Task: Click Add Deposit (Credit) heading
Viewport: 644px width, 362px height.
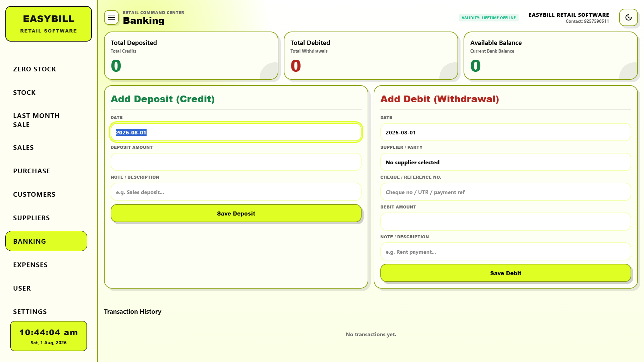Action: pos(163,99)
